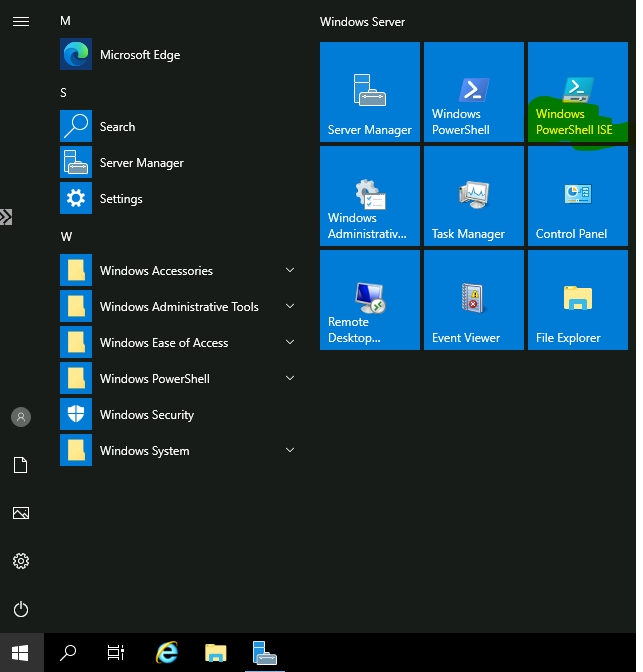Switch to Server Manager on taskbar
Screen dimensions: 643x672
[x=265, y=653]
